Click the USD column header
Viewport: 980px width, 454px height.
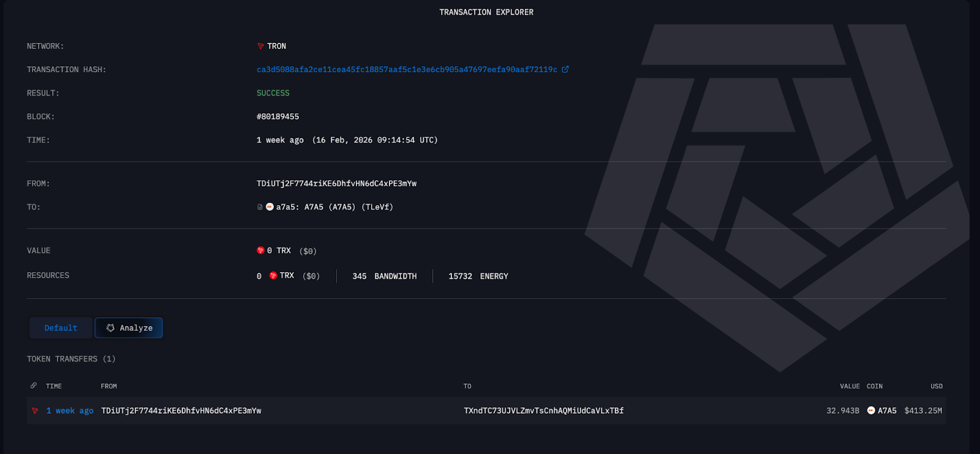pyautogui.click(x=937, y=386)
